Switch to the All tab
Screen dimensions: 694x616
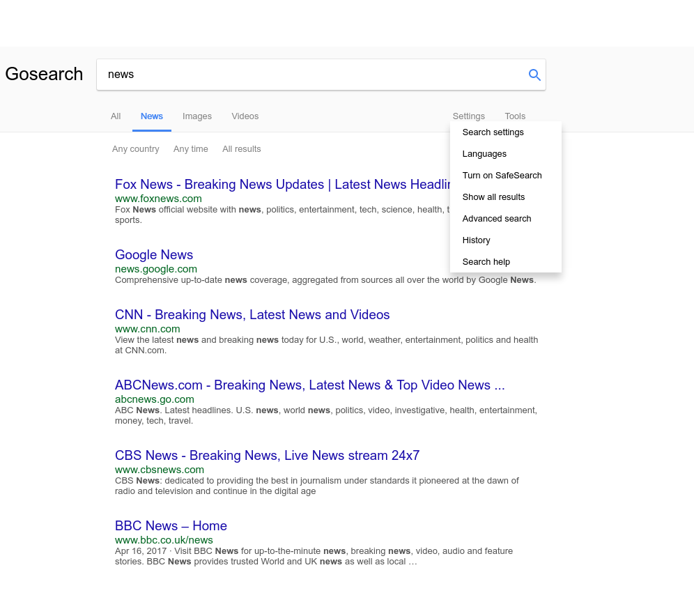coord(116,116)
